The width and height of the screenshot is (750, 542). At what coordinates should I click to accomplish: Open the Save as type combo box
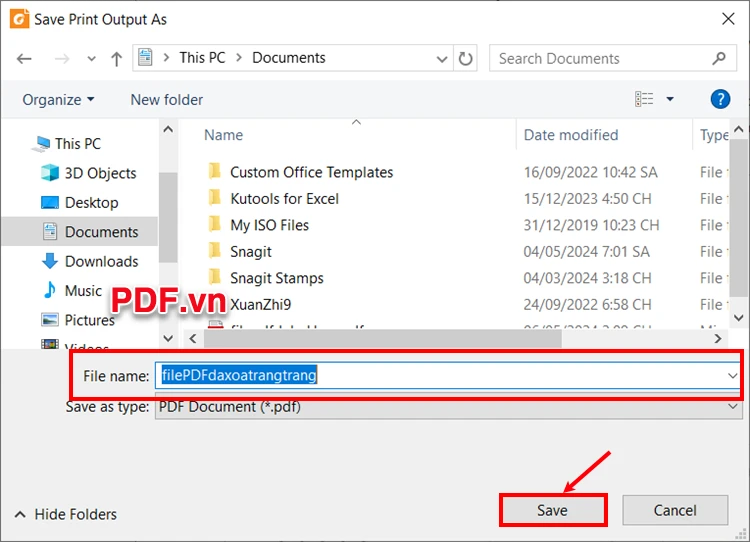(448, 407)
